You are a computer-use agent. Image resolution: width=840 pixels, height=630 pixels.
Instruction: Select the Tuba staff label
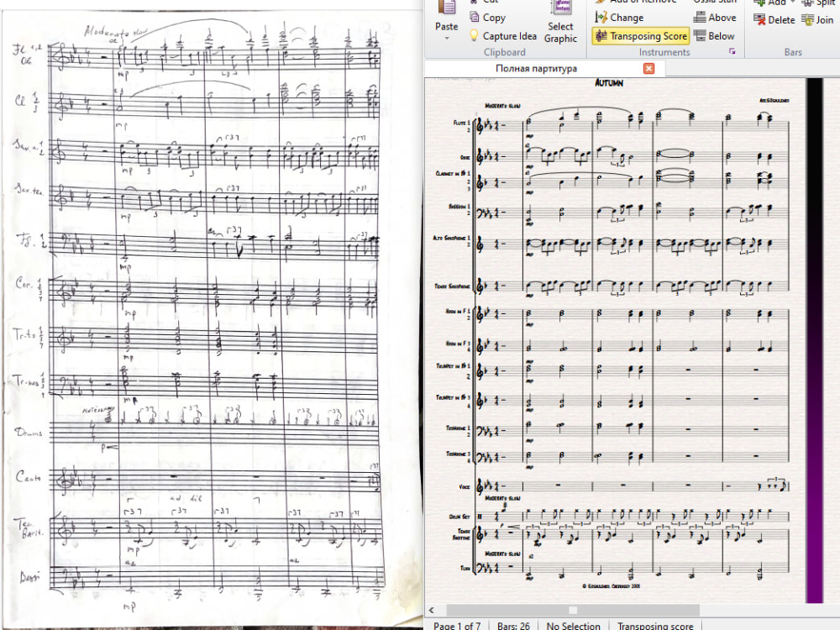pyautogui.click(x=465, y=568)
